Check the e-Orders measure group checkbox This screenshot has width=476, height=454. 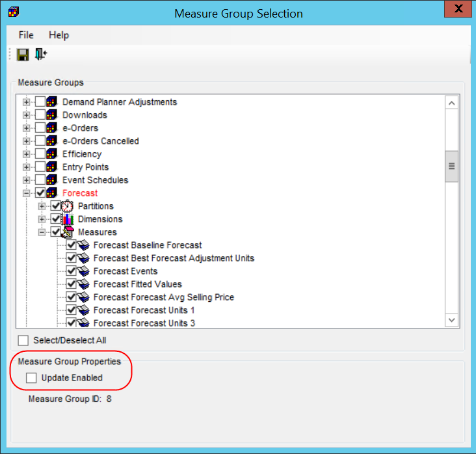tap(40, 128)
